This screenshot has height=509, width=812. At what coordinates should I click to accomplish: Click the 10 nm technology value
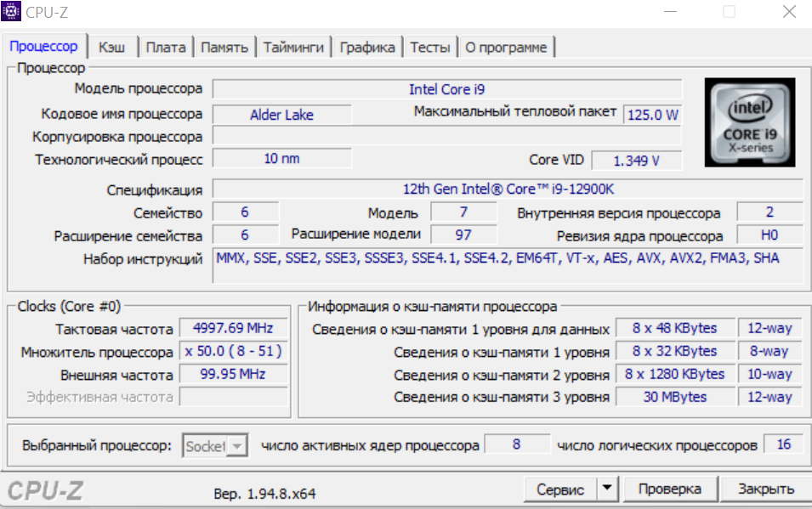tap(281, 158)
